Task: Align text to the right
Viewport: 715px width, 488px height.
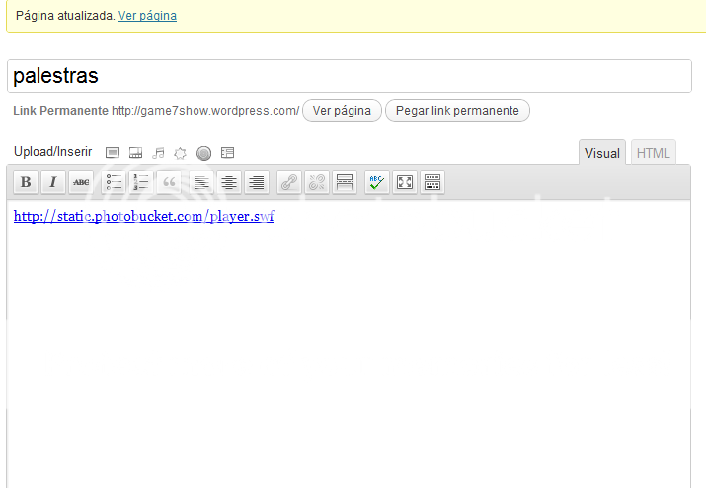Action: click(257, 182)
